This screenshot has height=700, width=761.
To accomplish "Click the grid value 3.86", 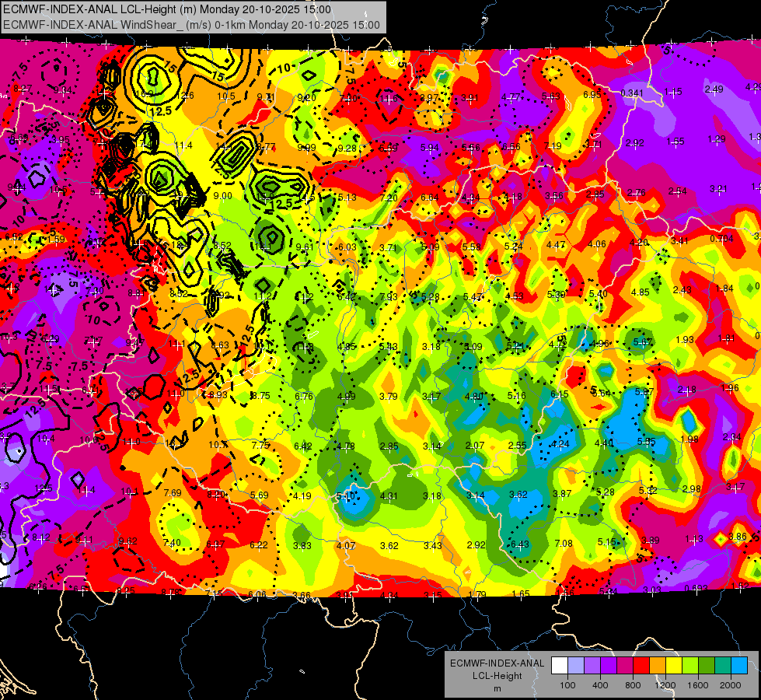I will click(737, 537).
